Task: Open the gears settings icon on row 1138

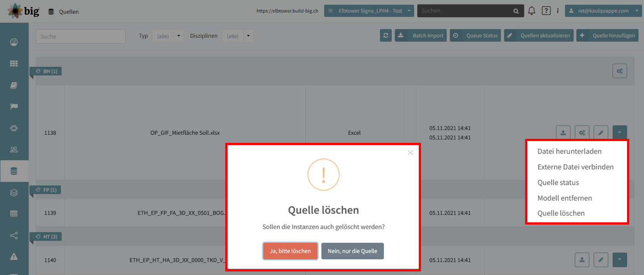Action: (x=582, y=132)
